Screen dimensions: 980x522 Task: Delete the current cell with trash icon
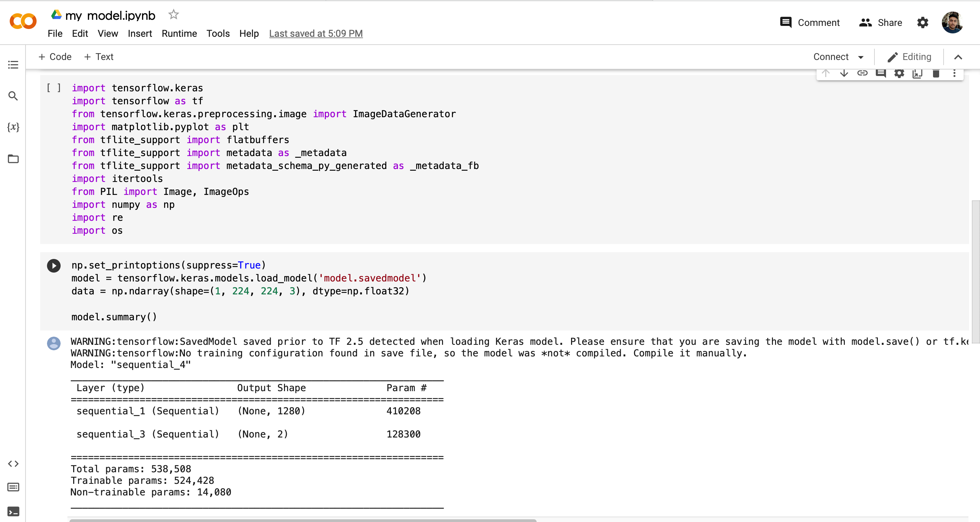pyautogui.click(x=936, y=73)
